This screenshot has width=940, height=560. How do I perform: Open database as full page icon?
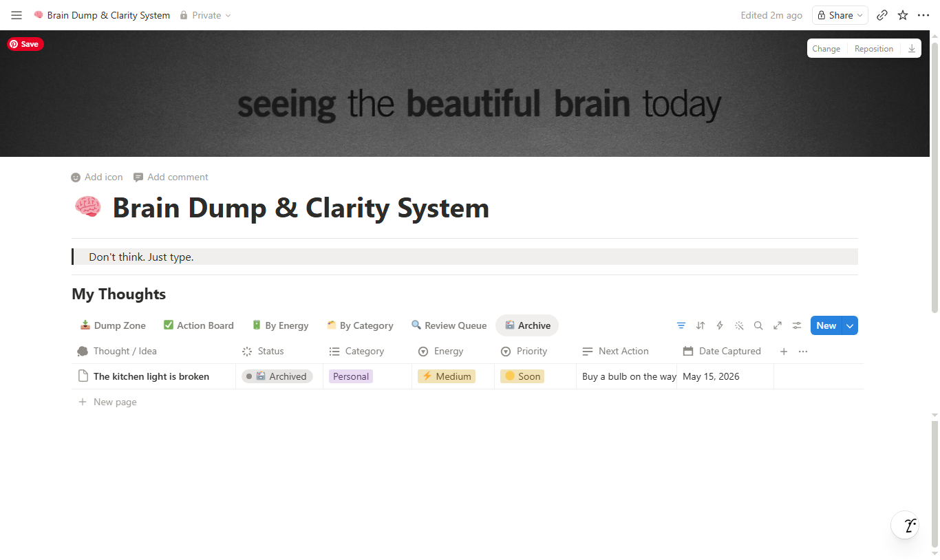pos(778,325)
